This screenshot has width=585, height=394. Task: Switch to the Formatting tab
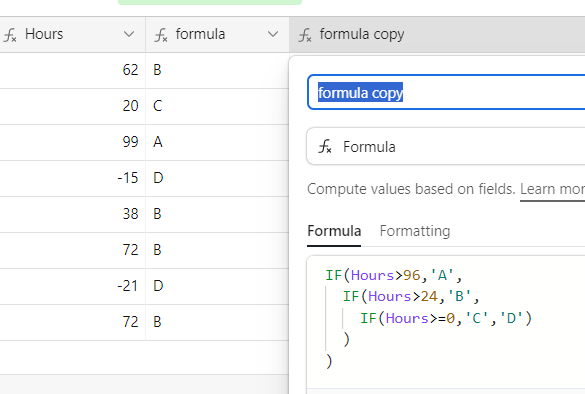[414, 231]
